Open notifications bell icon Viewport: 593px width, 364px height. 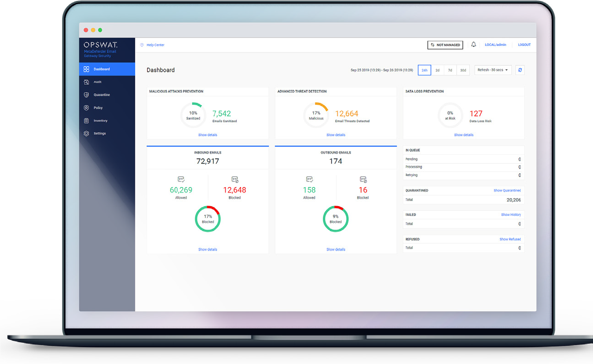pyautogui.click(x=473, y=45)
